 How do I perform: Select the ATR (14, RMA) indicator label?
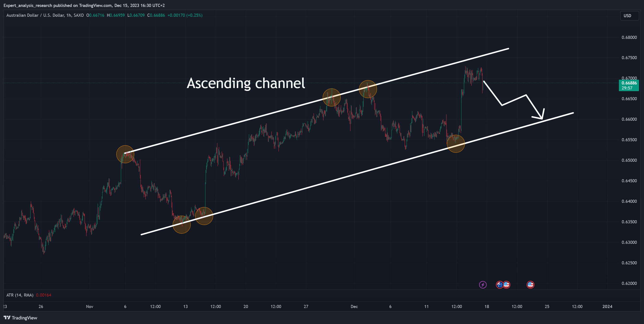click(x=20, y=295)
